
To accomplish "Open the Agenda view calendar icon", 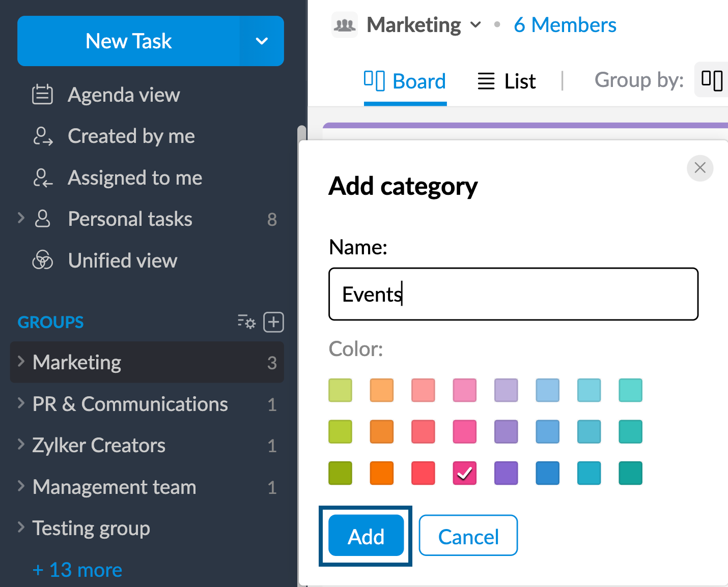I will [42, 95].
